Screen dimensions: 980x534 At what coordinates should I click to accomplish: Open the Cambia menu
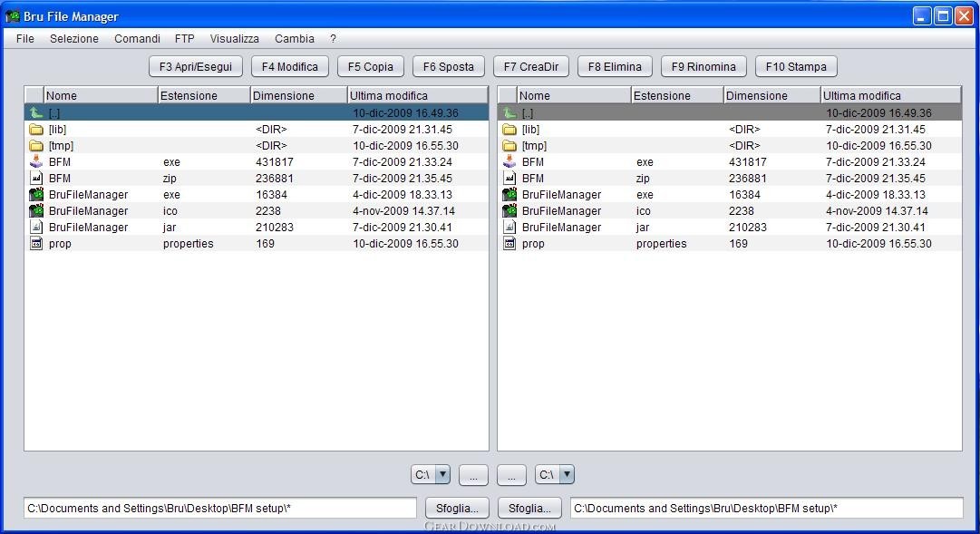295,39
